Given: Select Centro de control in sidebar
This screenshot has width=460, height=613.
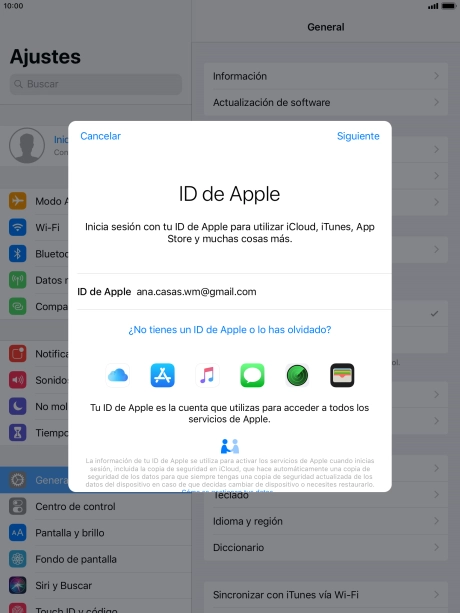Looking at the screenshot, I should (96, 506).
